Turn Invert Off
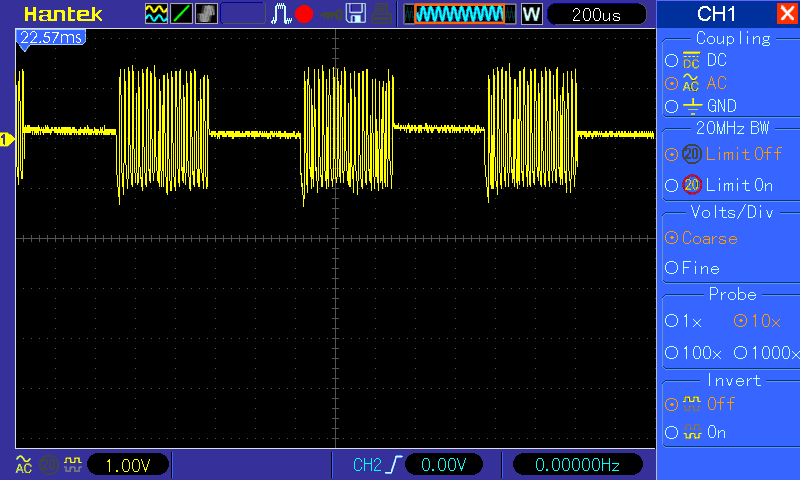The width and height of the screenshot is (800, 480). 699,404
